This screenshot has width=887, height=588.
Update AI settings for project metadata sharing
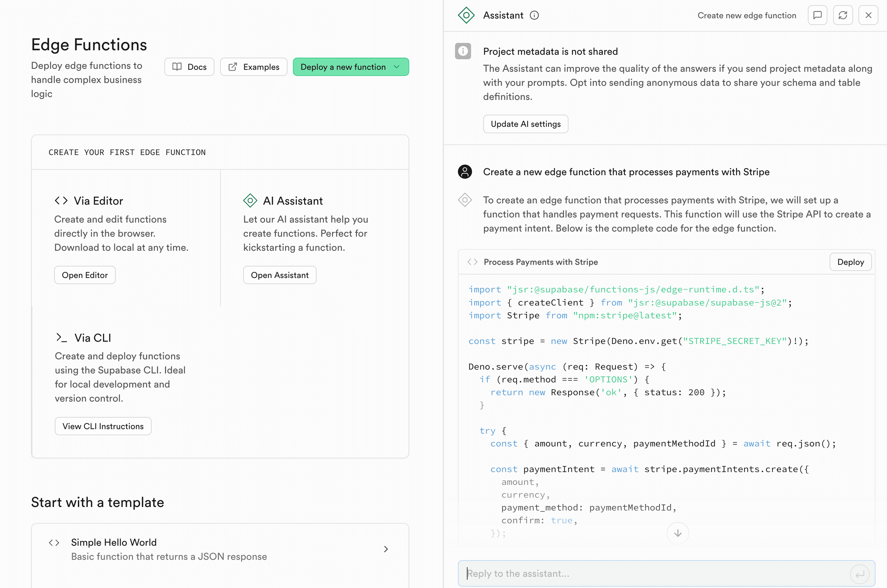tap(526, 124)
